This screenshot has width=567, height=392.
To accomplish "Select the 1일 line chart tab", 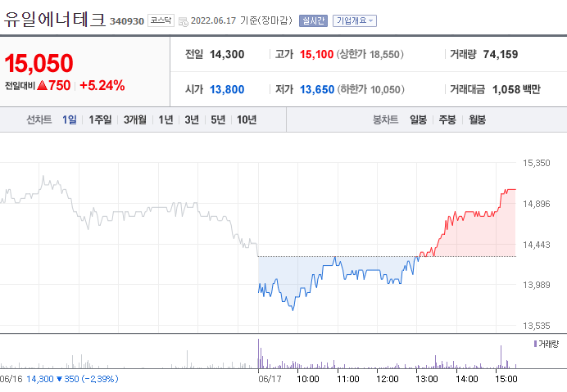I will pos(69,119).
